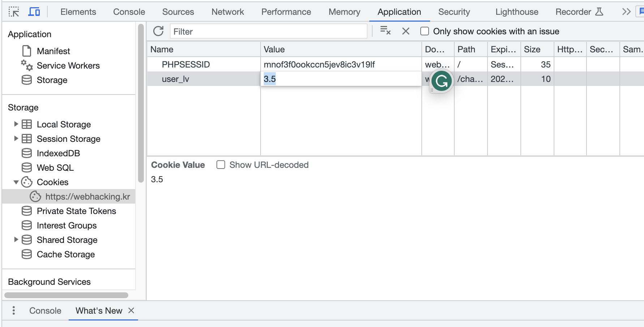Click the sidebar horizontal scrollbar
644x327 pixels.
point(66,295)
